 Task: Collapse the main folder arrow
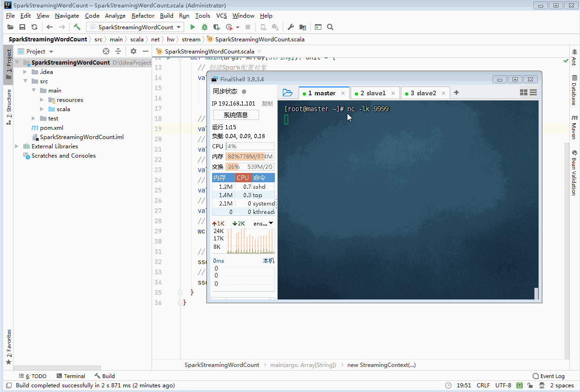34,91
